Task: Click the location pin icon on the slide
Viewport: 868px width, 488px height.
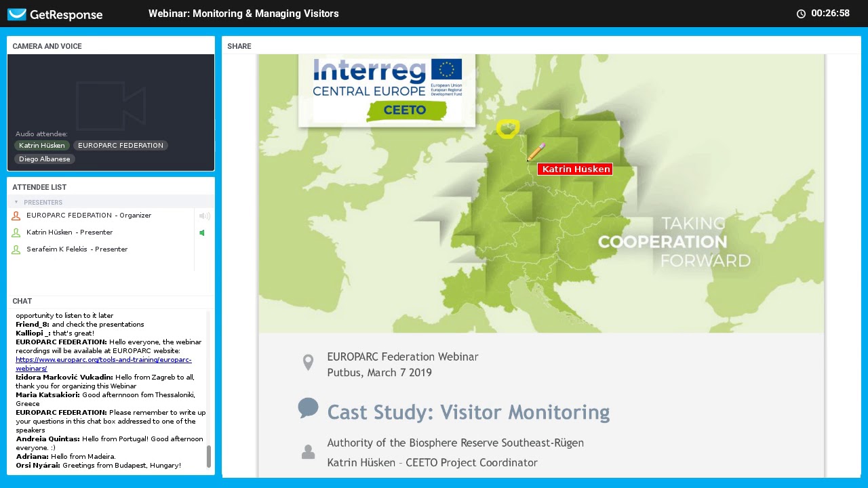Action: [308, 363]
